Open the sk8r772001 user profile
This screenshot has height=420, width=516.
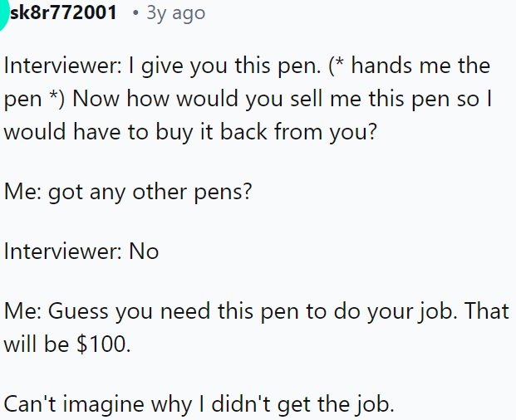point(63,14)
